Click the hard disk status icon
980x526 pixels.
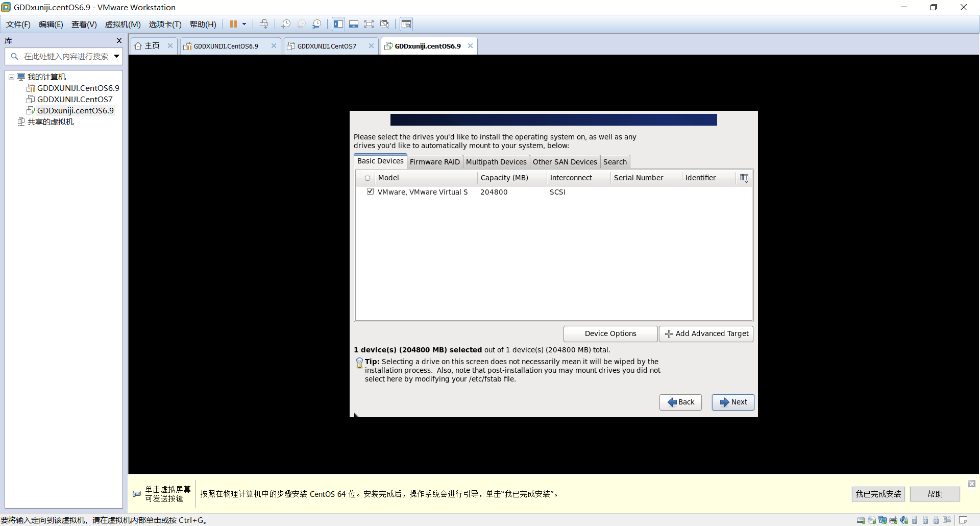pyautogui.click(x=861, y=520)
